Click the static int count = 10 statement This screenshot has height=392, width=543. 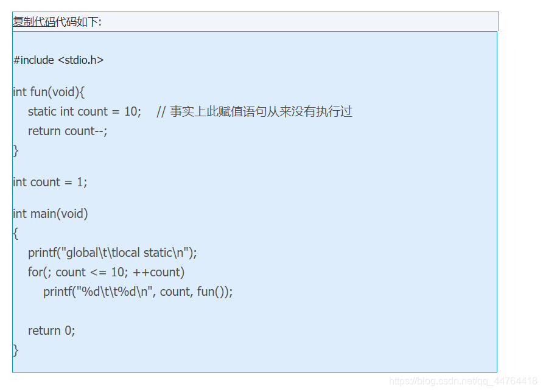pyautogui.click(x=84, y=111)
